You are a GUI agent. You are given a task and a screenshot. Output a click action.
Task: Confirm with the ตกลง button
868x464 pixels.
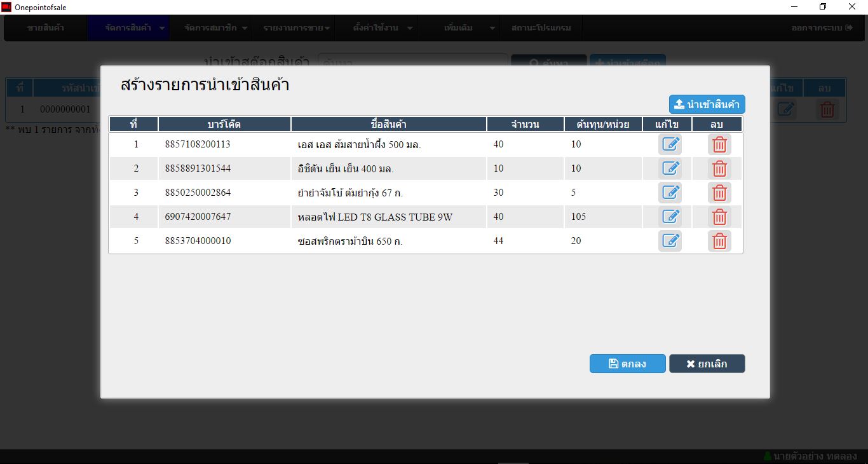627,364
